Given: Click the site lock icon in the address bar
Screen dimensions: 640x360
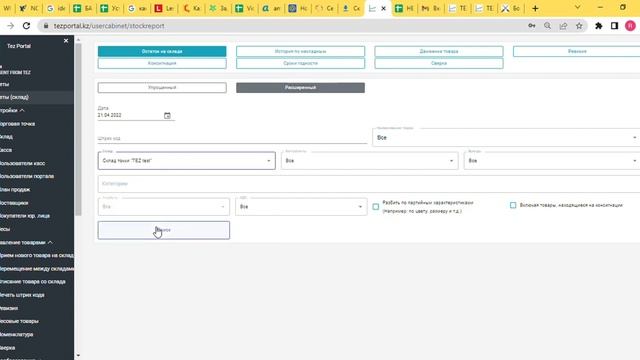Looking at the screenshot, I should [x=46, y=26].
